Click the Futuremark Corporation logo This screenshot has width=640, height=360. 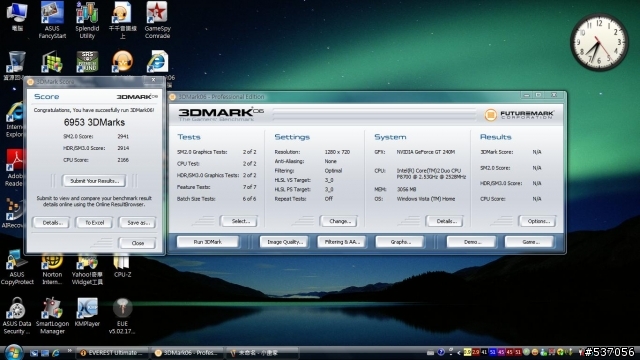point(519,115)
